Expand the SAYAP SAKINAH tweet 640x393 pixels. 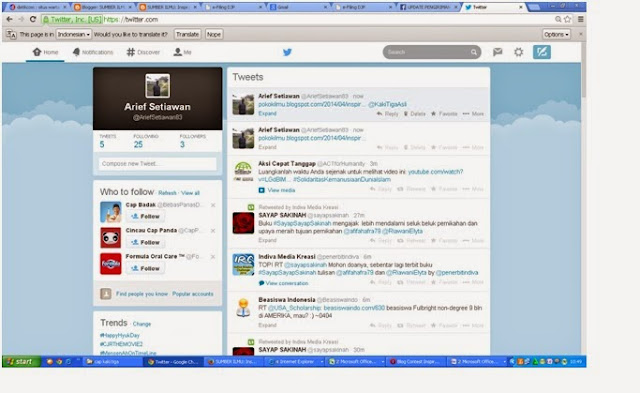[267, 240]
